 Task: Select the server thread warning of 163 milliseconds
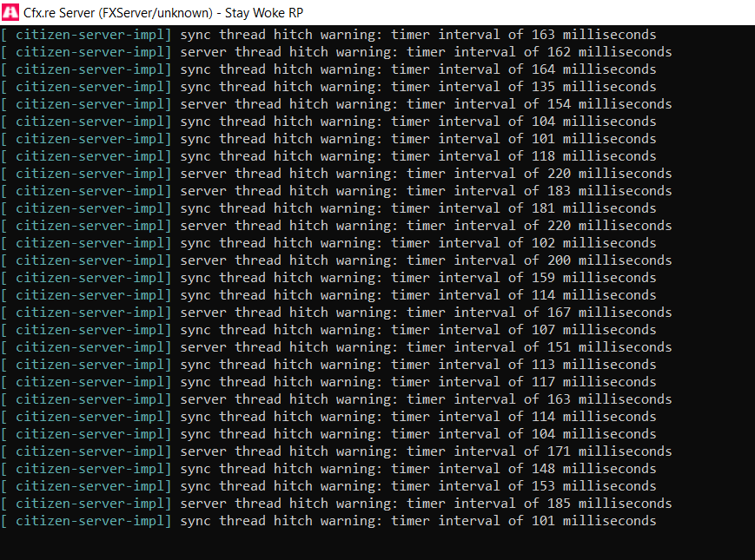(336, 399)
